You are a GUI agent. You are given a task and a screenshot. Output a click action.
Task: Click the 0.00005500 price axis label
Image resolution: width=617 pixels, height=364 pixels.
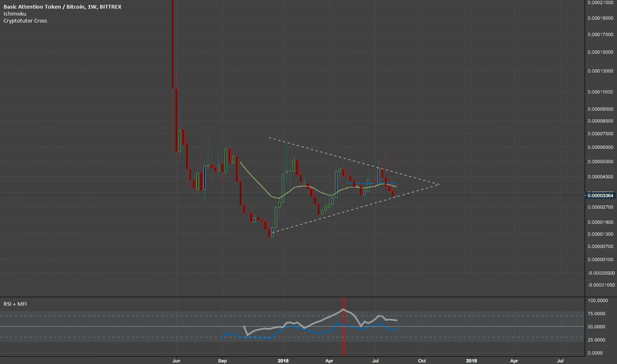(600, 161)
